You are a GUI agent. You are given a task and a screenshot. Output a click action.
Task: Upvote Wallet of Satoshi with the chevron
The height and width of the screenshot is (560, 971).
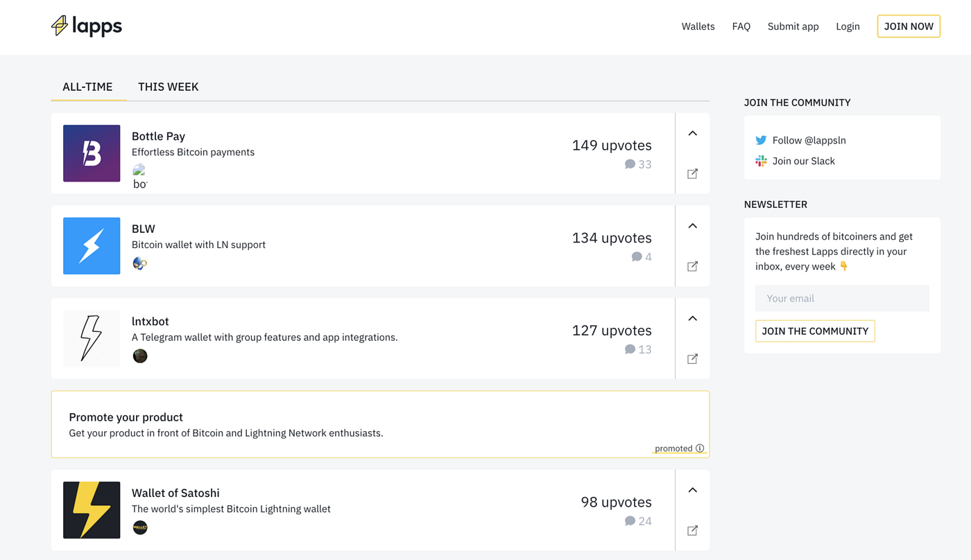(692, 490)
